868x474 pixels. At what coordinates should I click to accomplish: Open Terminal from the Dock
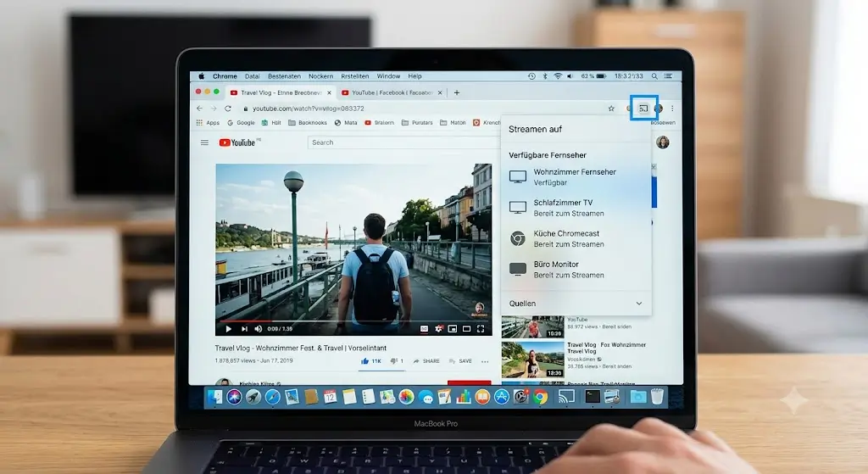(593, 397)
